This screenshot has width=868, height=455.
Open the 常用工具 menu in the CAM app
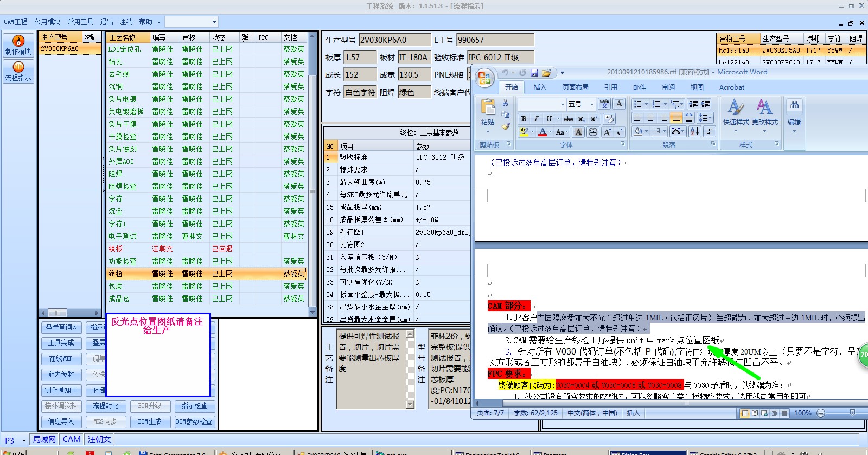coord(80,22)
